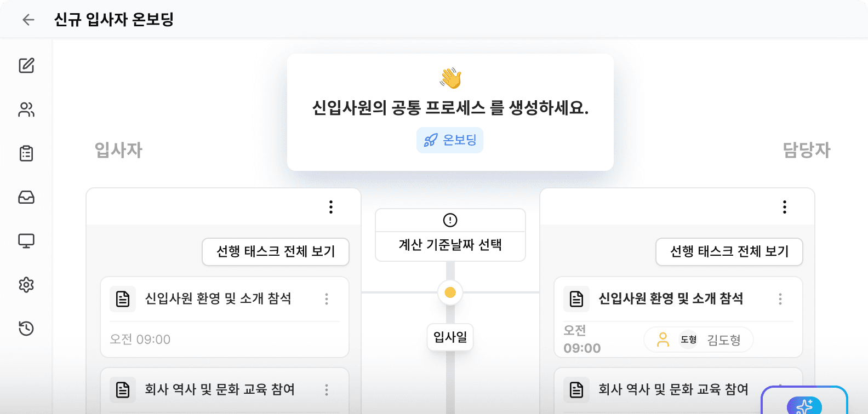
Task: Click the yellow 입사일 timeline dot
Action: coord(450,292)
